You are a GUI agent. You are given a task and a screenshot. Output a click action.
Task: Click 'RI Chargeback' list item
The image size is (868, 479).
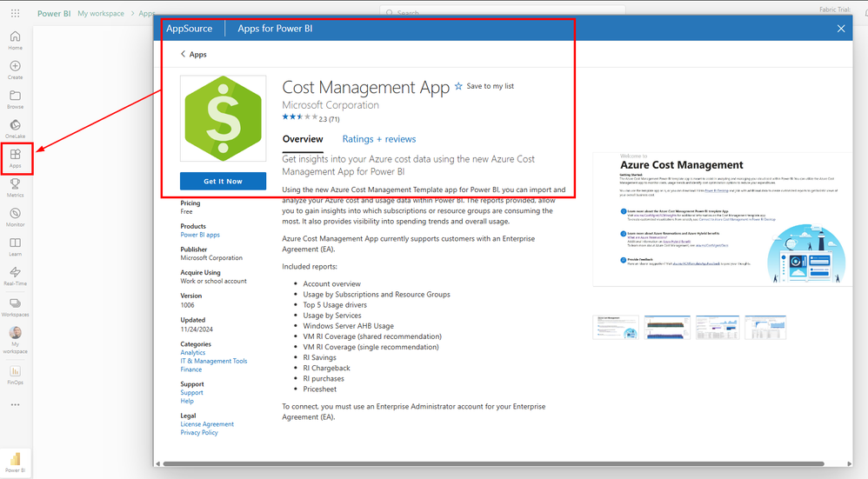326,368
